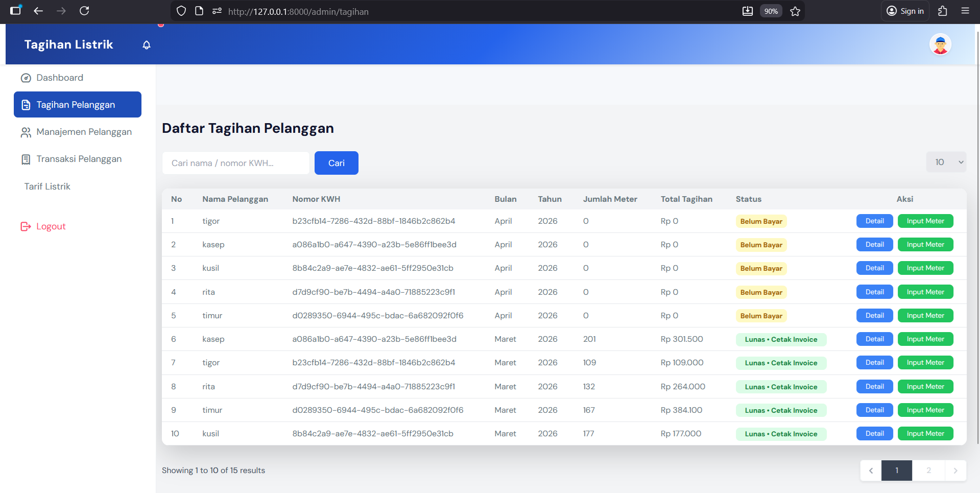This screenshot has height=493, width=980.
Task: Click the shield tracking protection icon
Action: click(181, 11)
